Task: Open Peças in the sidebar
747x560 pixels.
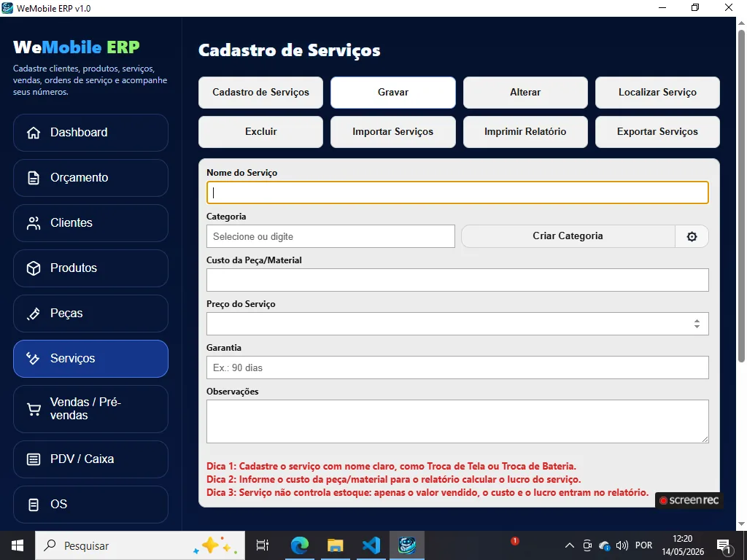Action: [x=90, y=314]
